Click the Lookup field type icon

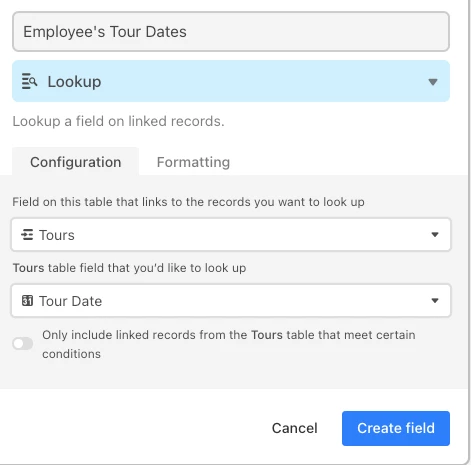coord(29,81)
